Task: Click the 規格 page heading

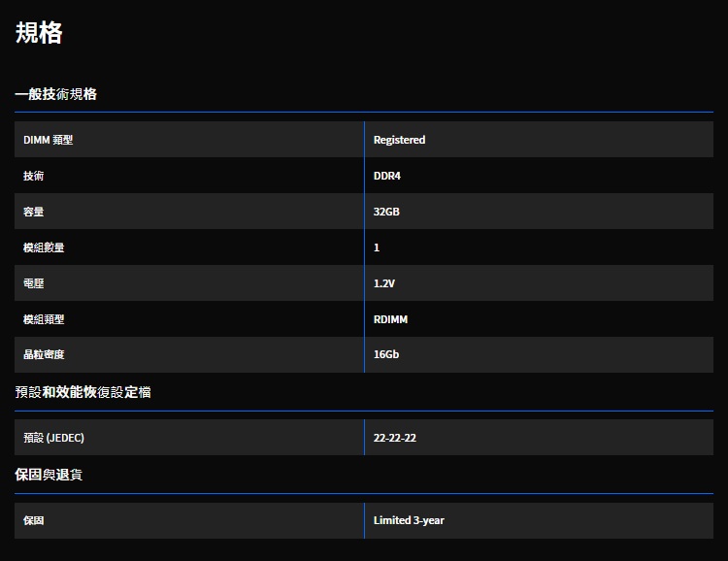Action: pyautogui.click(x=39, y=33)
